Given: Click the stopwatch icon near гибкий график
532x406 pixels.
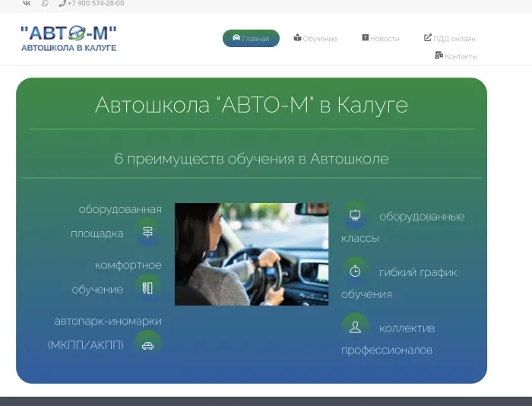Looking at the screenshot, I should click(355, 271).
